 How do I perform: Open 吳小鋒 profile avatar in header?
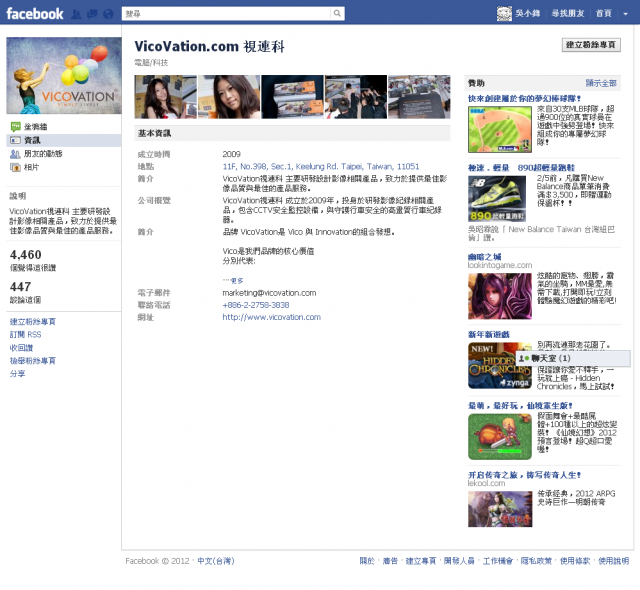(x=504, y=13)
